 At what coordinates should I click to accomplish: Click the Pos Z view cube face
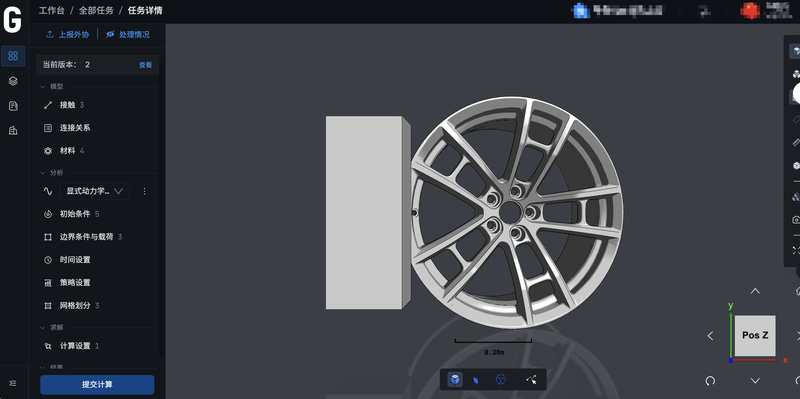(x=755, y=335)
